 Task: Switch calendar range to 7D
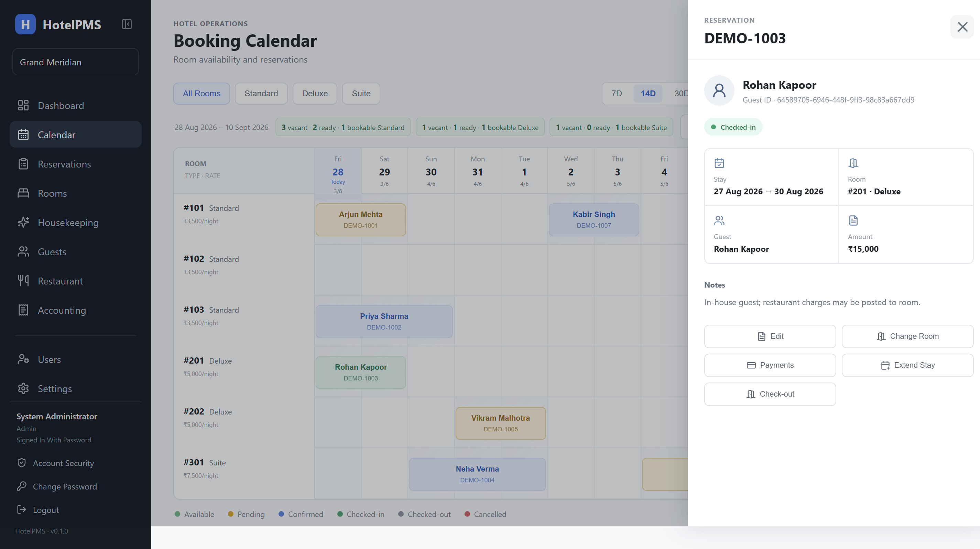click(x=617, y=94)
